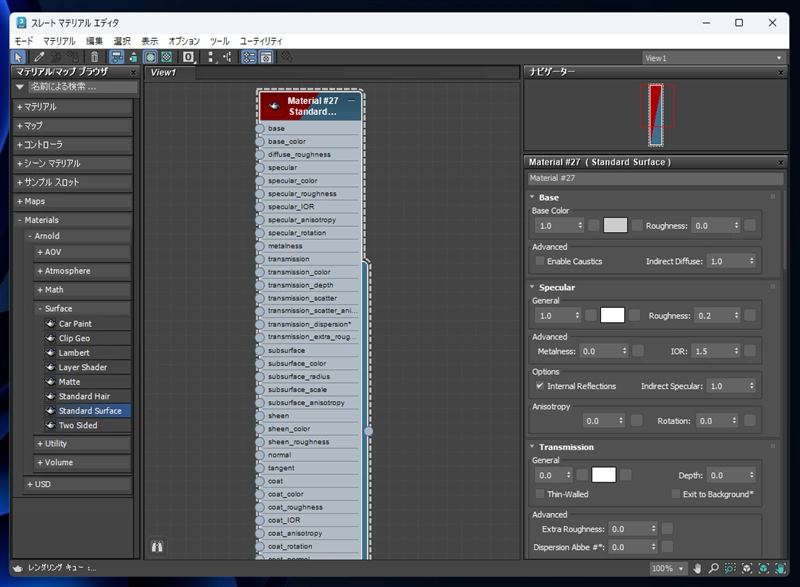
Task: Click Zoom Extents Selected icon
Action: point(764,568)
